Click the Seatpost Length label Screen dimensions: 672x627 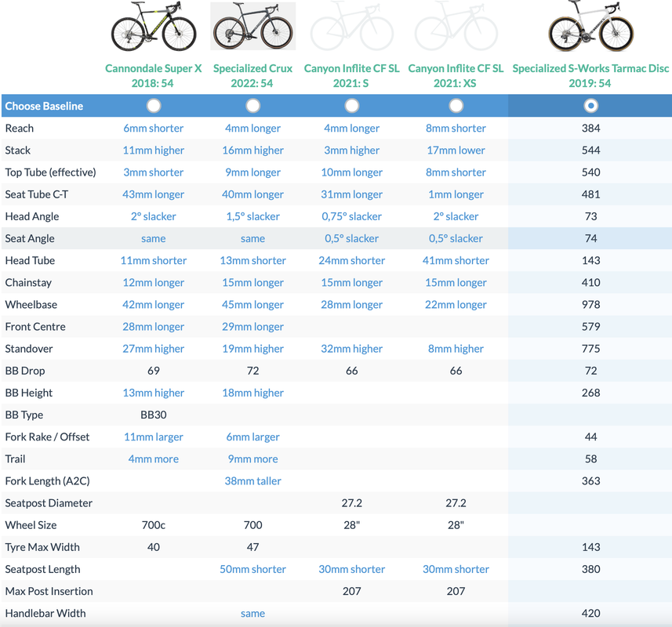click(42, 569)
